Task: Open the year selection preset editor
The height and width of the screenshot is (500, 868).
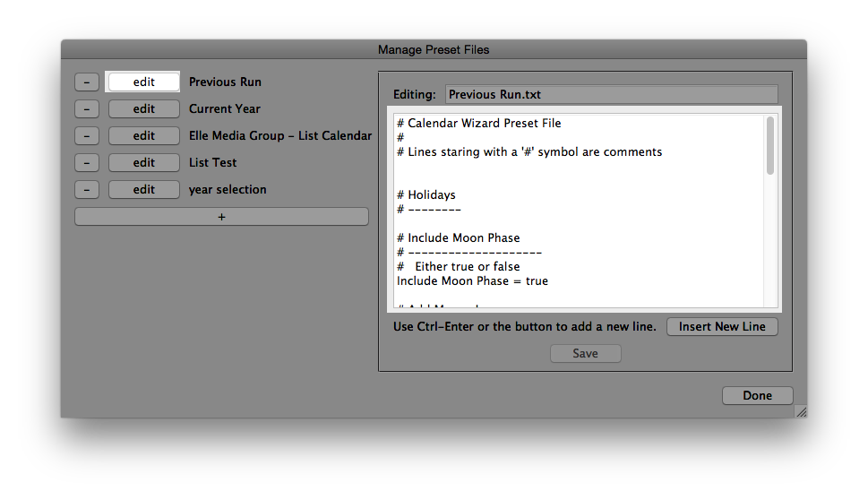Action: pyautogui.click(x=143, y=189)
